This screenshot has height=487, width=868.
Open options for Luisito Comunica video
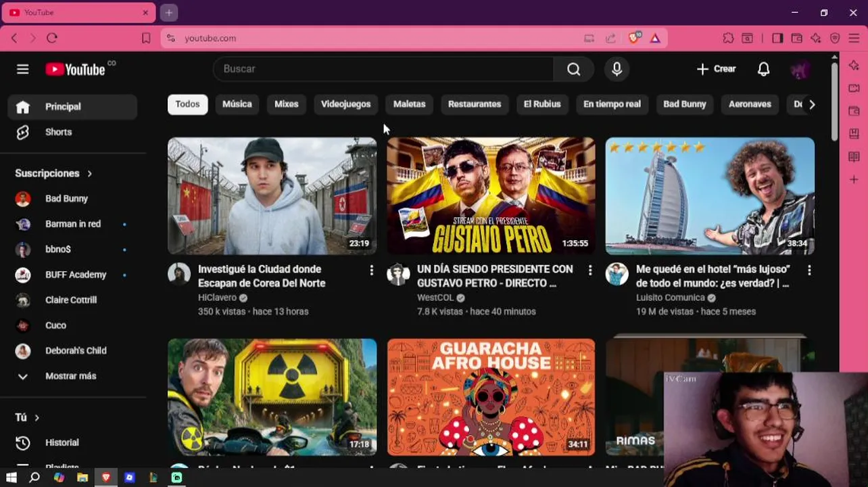[x=809, y=271]
